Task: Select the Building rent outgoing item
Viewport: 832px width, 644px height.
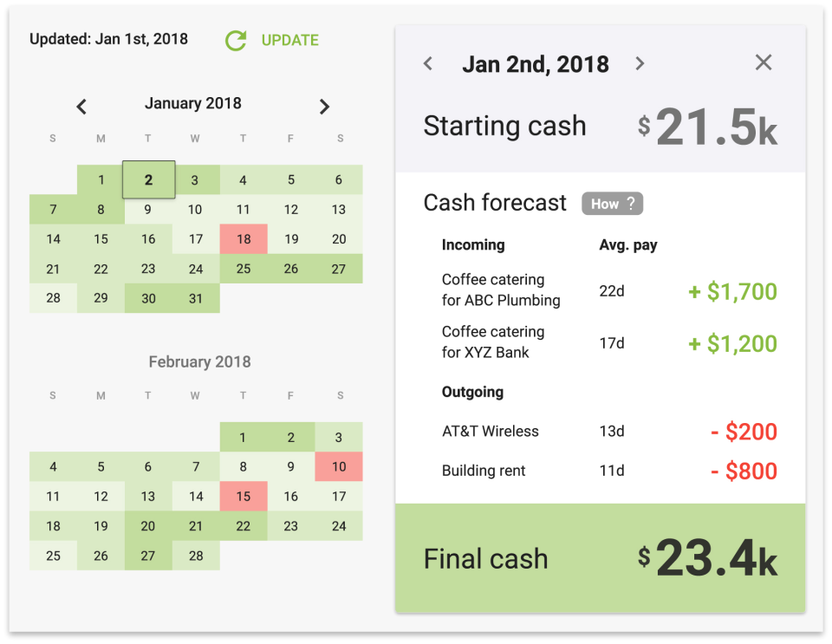Action: (x=484, y=471)
